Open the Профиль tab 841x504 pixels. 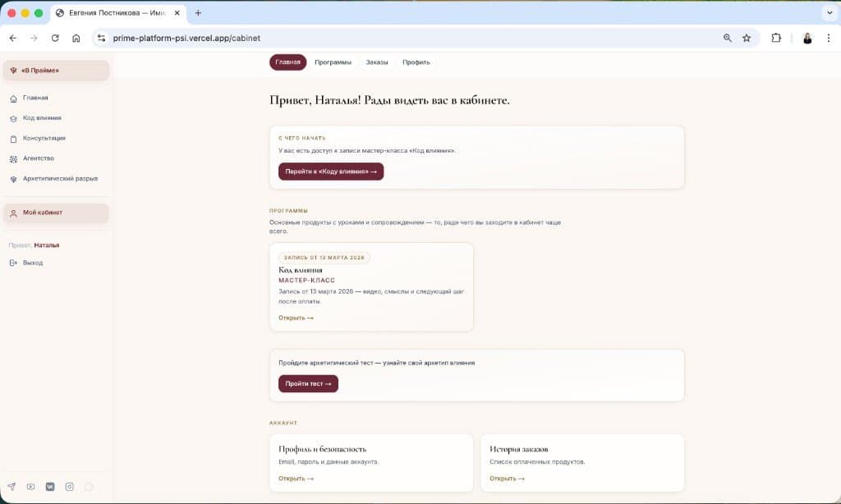(416, 62)
